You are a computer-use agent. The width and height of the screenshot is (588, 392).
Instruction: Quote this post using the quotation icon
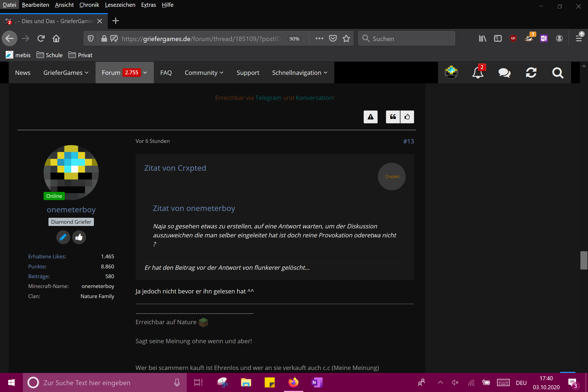[x=393, y=117]
